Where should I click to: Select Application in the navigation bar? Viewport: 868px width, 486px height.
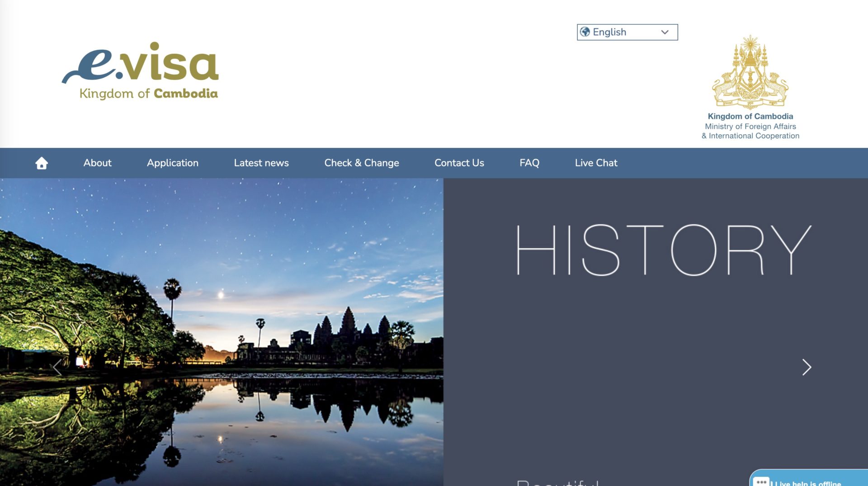pyautogui.click(x=173, y=163)
